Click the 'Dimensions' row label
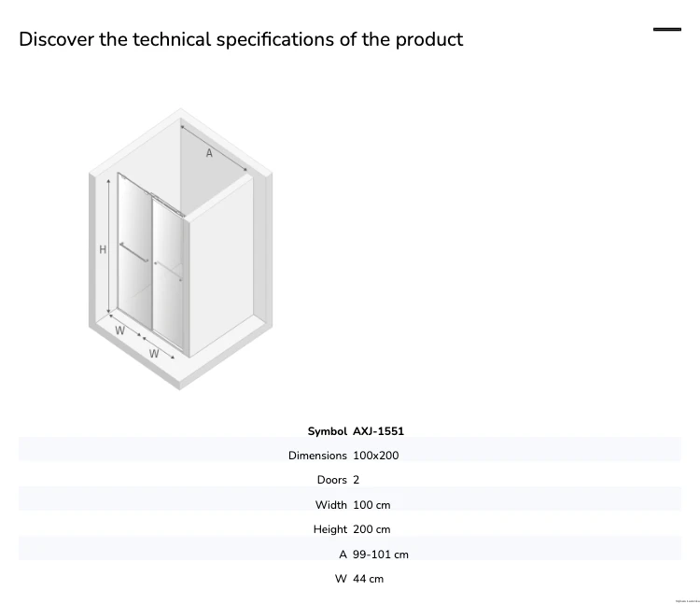The image size is (700, 604). point(317,456)
